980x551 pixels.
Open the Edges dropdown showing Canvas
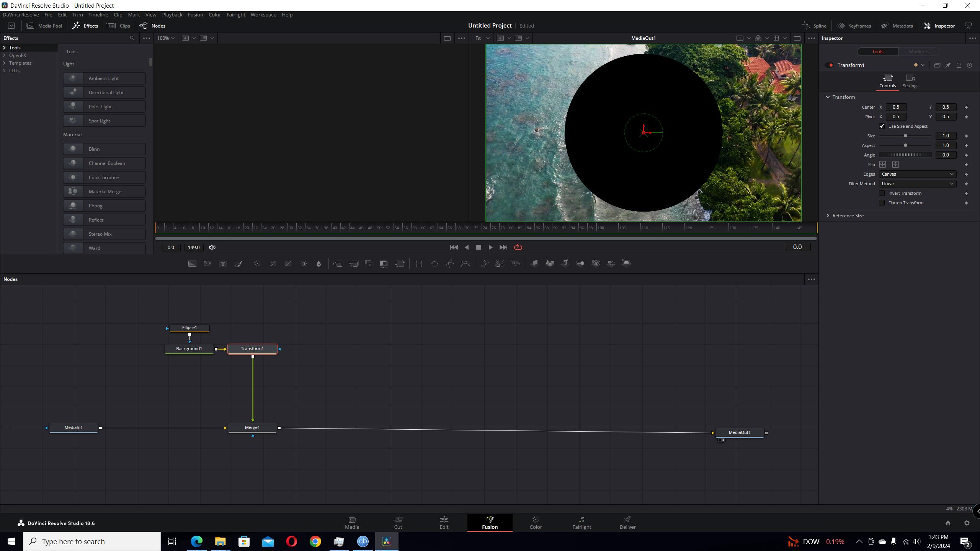tap(917, 174)
